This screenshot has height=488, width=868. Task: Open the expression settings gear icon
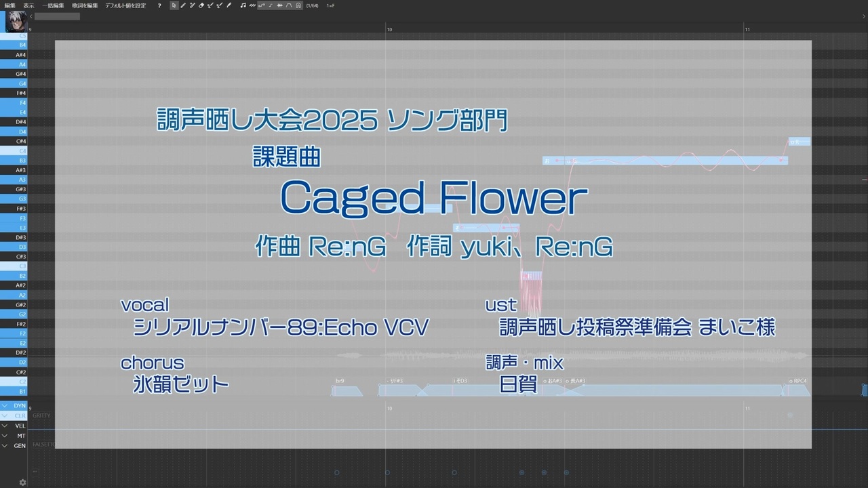click(x=22, y=482)
